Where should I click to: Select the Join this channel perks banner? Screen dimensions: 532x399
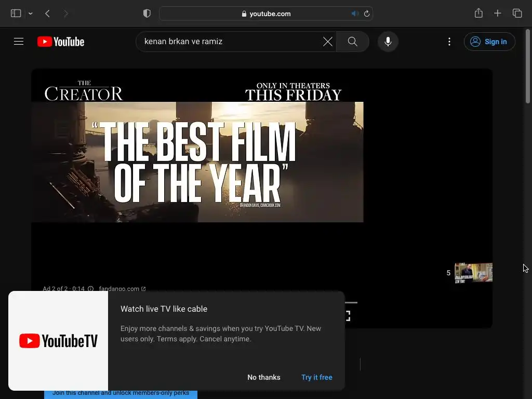coord(121,394)
